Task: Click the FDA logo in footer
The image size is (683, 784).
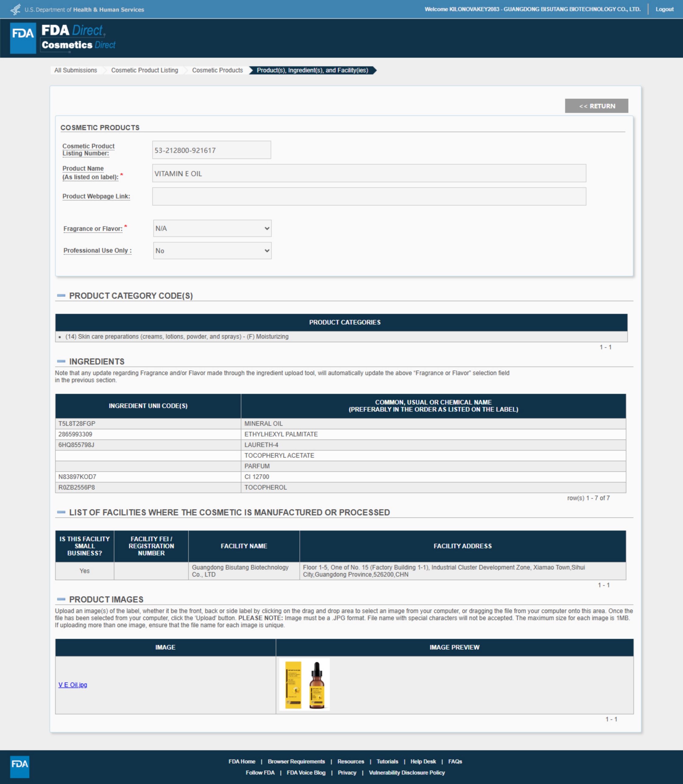Action: [19, 766]
